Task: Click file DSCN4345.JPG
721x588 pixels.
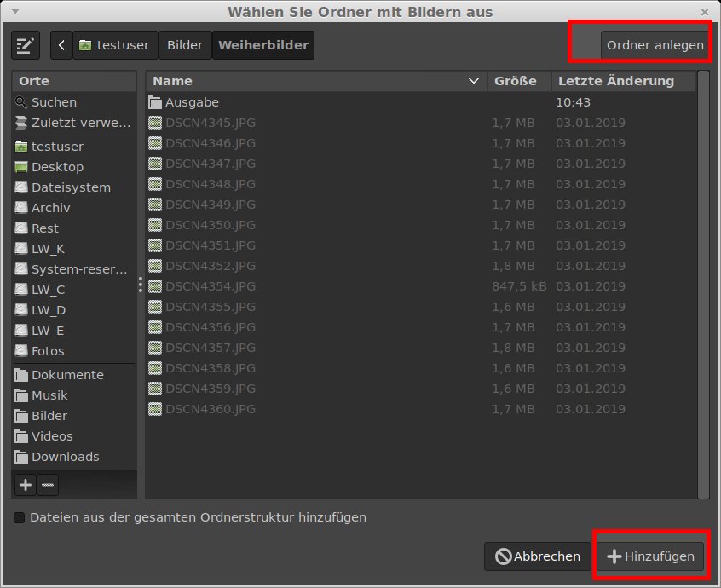Action: pos(421,123)
